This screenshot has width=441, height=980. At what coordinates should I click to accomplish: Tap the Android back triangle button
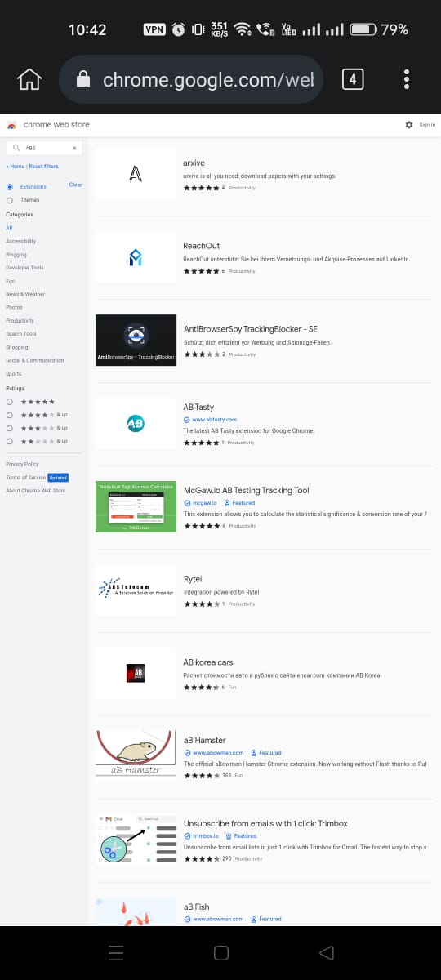click(x=327, y=953)
